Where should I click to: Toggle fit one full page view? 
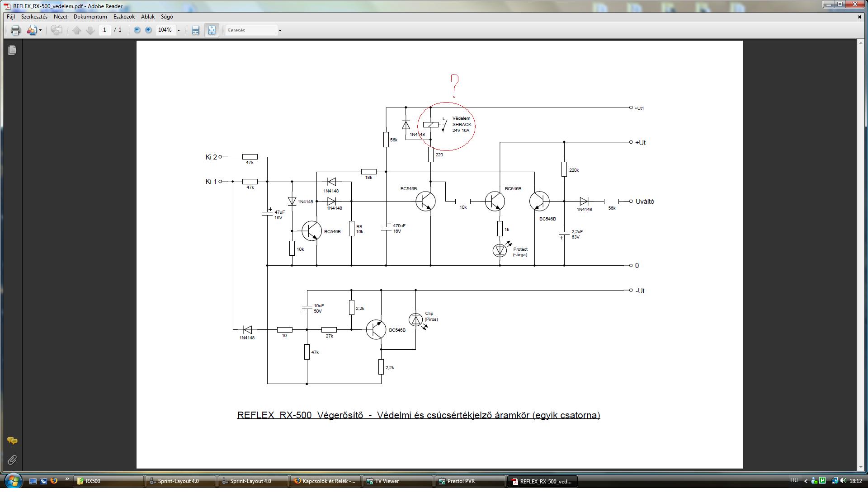[212, 30]
